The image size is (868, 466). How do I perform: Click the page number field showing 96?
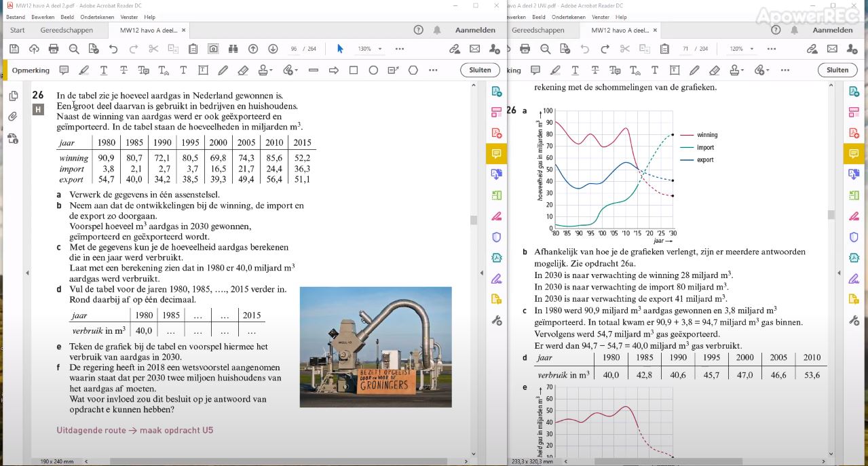294,49
